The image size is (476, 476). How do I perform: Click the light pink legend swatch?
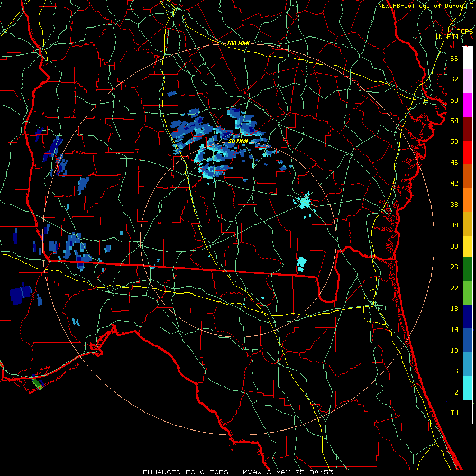pos(467,81)
